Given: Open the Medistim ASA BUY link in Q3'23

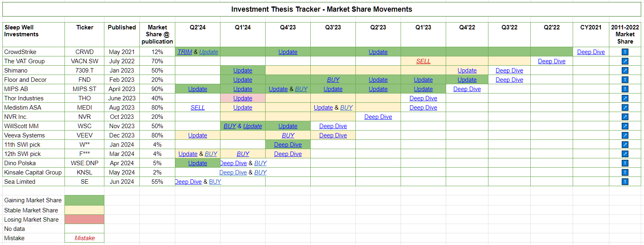Looking at the screenshot, I should [346, 108].
